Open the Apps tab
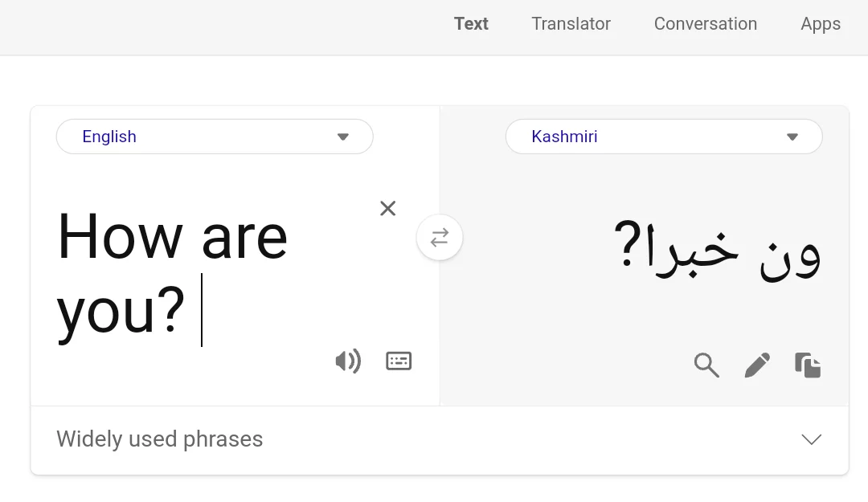Screen dimensions: 868x502 821,24
